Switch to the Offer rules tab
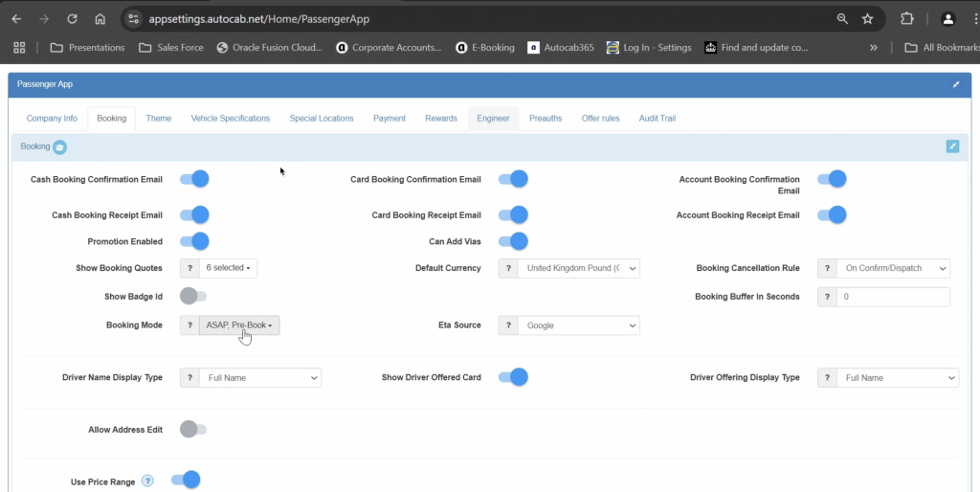Screen dimensions: 980x492 (601, 118)
